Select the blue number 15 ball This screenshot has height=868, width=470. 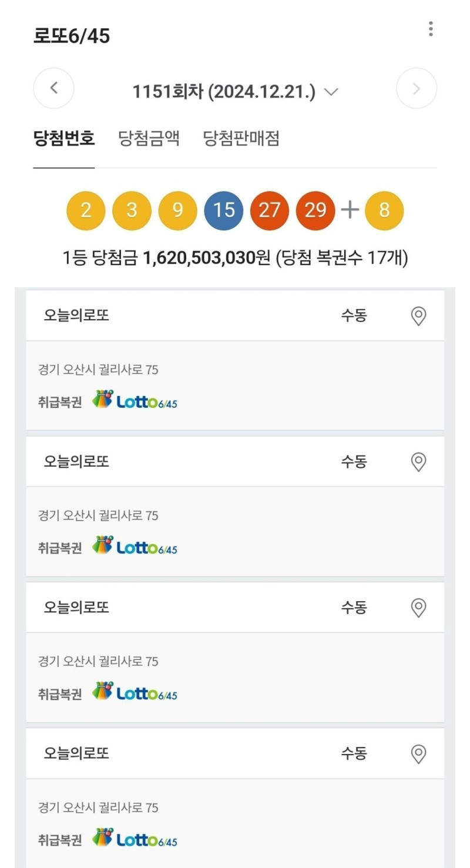tap(224, 210)
